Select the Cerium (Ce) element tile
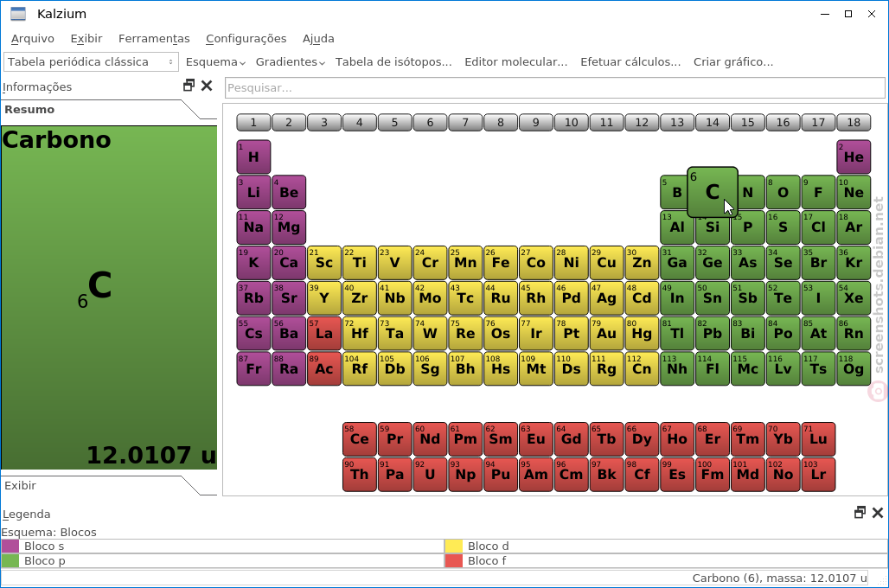This screenshot has height=588, width=889. tap(360, 439)
